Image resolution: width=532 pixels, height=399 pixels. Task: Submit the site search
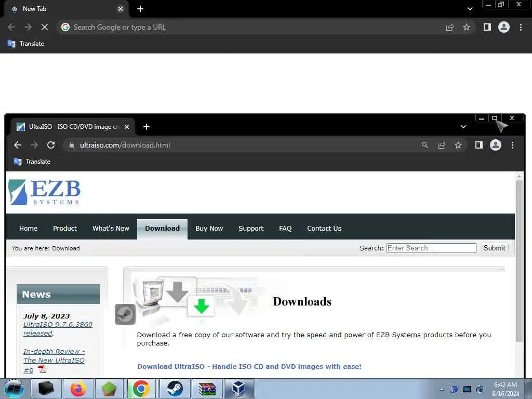click(495, 248)
